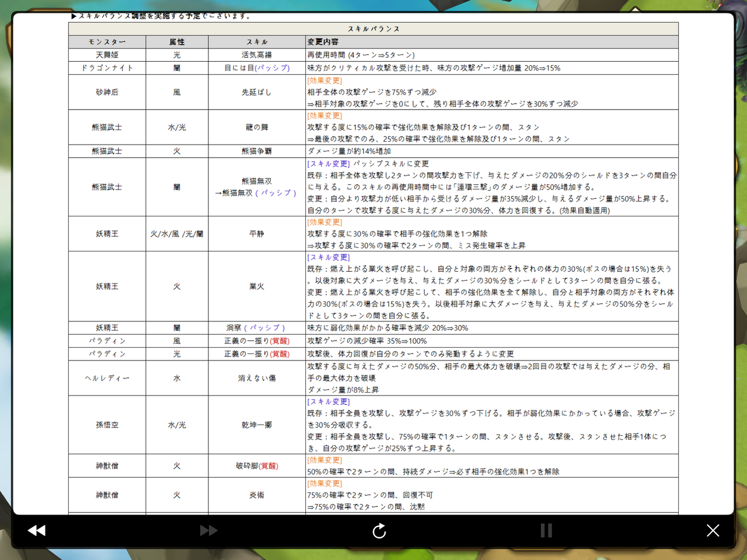Select the 業火 skill cell
The width and height of the screenshot is (747, 560).
point(257,286)
